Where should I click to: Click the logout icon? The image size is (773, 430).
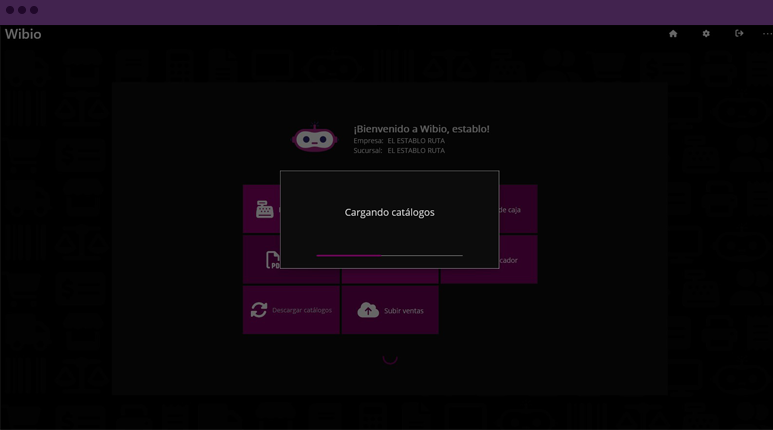(739, 34)
